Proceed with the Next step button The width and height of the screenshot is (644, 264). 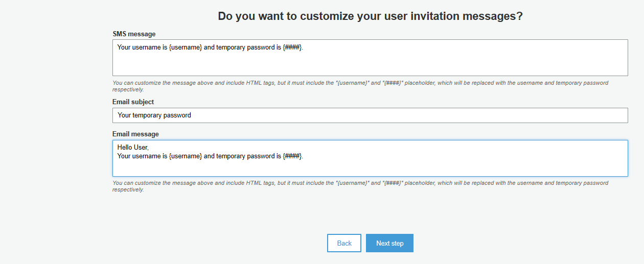point(389,243)
